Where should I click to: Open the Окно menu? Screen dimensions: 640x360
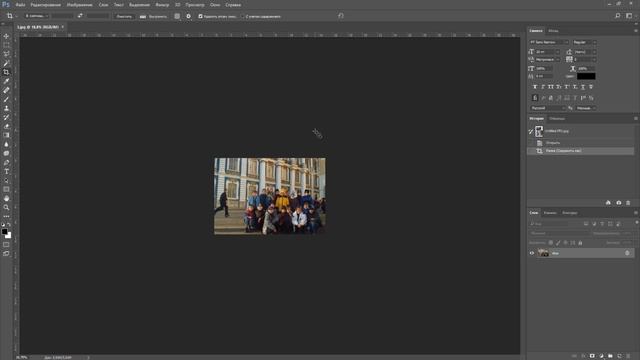[x=215, y=5]
